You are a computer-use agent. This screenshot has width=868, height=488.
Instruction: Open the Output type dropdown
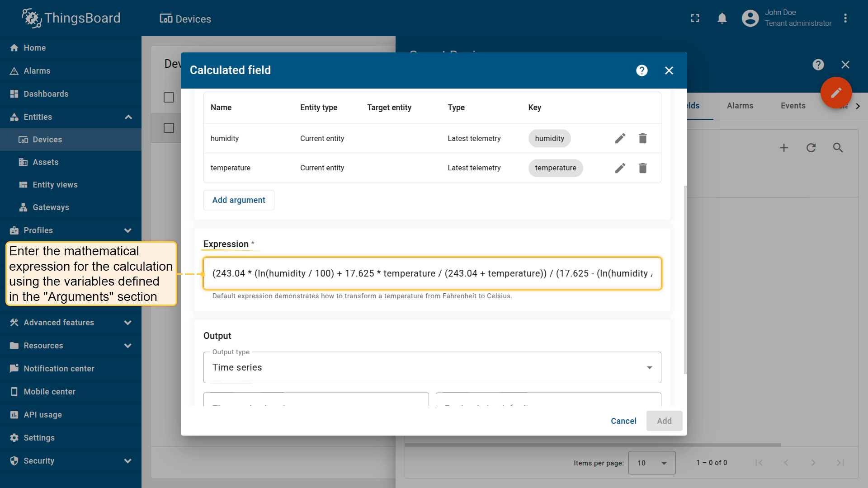(x=432, y=367)
